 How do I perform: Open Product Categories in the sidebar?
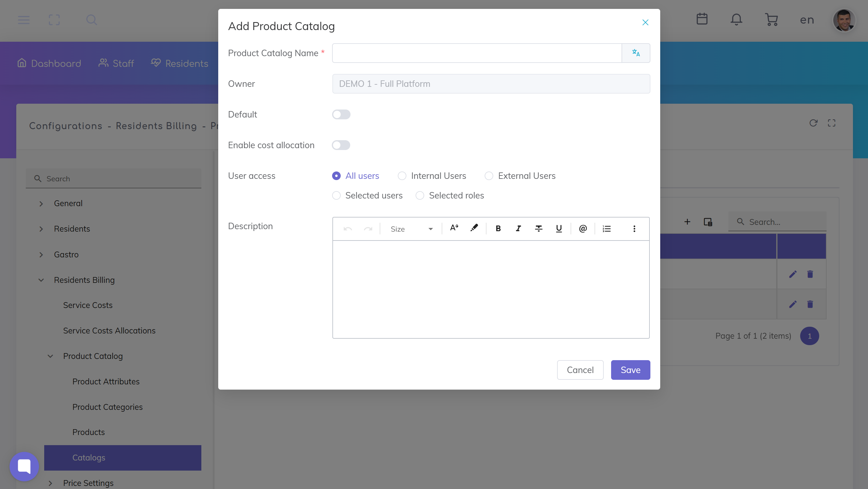107,407
